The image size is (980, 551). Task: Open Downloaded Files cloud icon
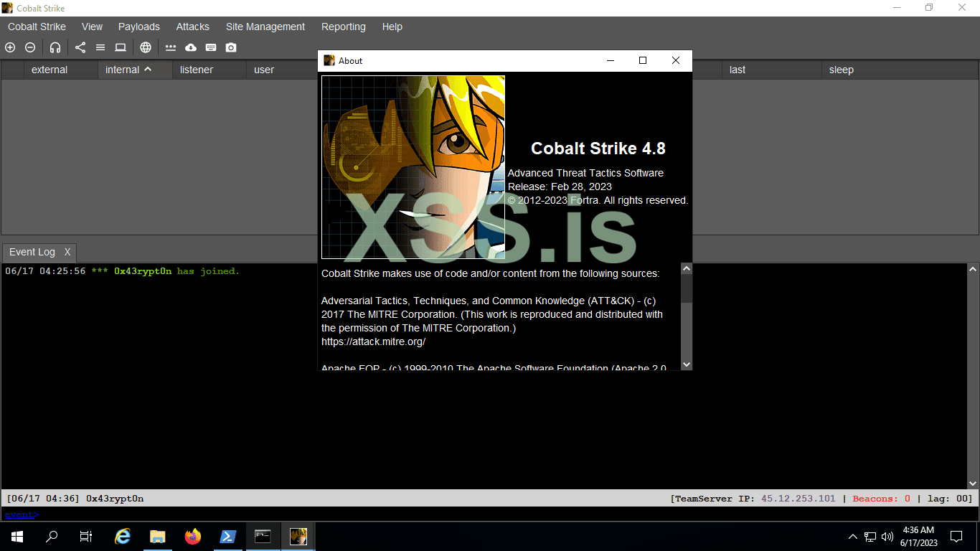coord(191,47)
